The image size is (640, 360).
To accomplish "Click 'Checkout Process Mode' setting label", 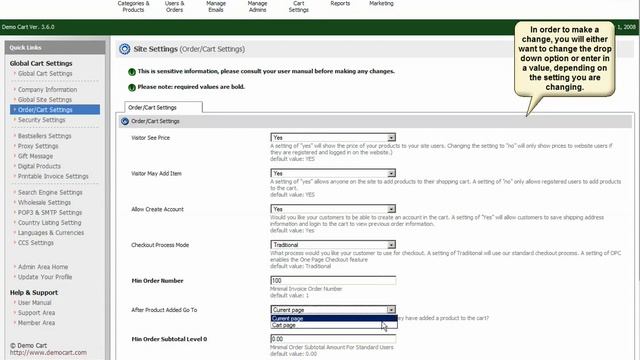I will click(x=160, y=245).
